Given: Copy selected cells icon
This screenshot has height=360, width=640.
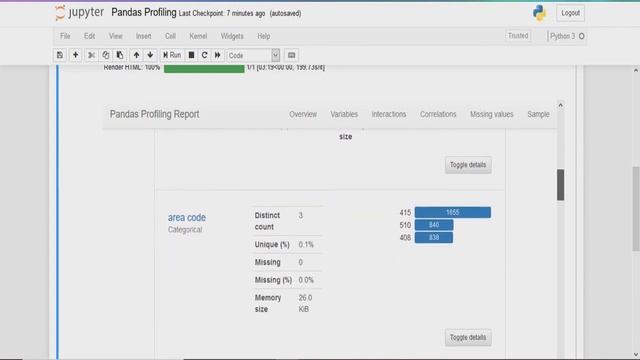Looking at the screenshot, I should 106,55.
